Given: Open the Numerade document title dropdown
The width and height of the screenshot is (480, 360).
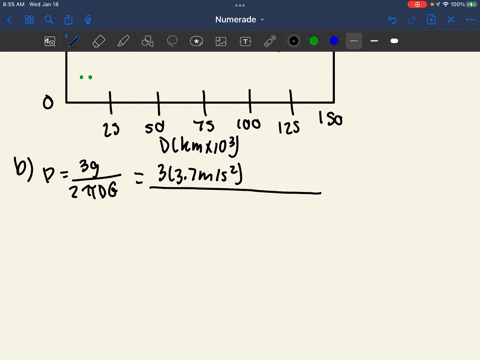Looking at the screenshot, I should pos(240,20).
